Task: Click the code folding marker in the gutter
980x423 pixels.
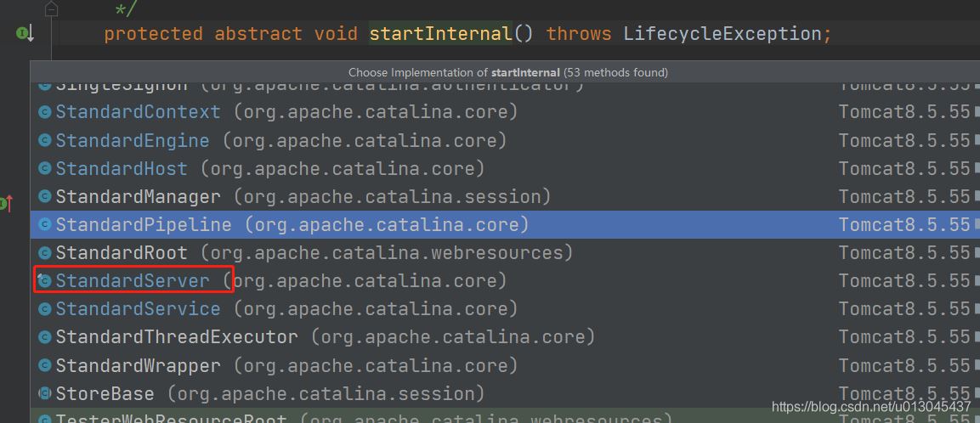Action: 51,9
